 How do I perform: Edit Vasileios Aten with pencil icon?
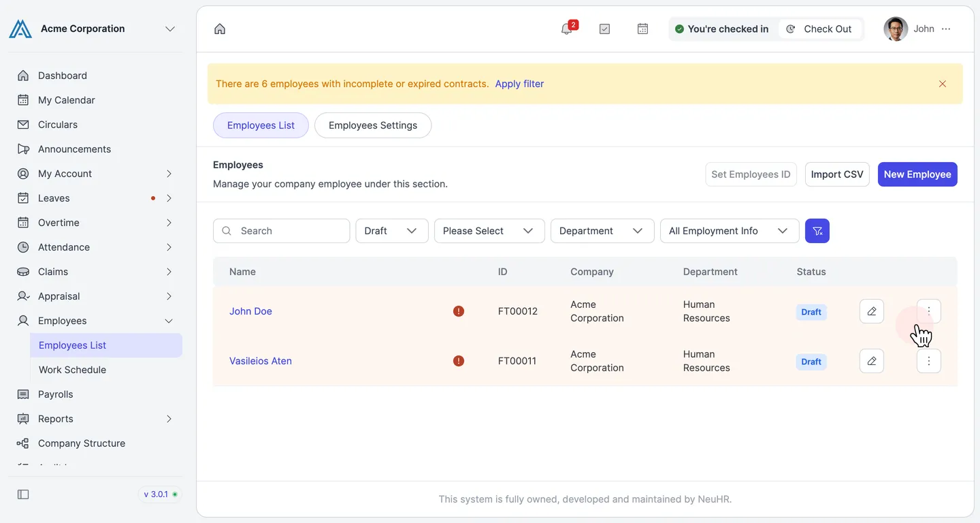click(x=872, y=361)
